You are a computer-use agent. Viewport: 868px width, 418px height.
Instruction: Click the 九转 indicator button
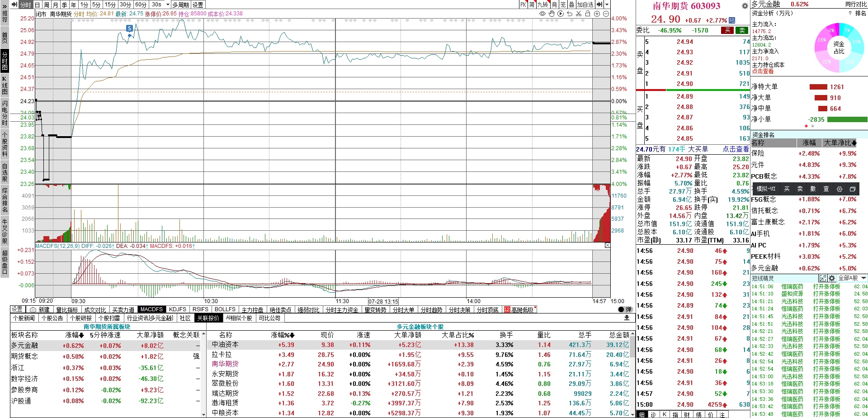tap(543, 5)
